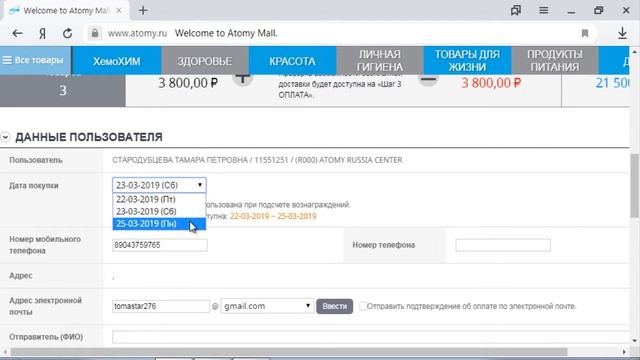This screenshot has height=360, width=640.
Task: Click the Дата покупки label
Action: coord(34,186)
